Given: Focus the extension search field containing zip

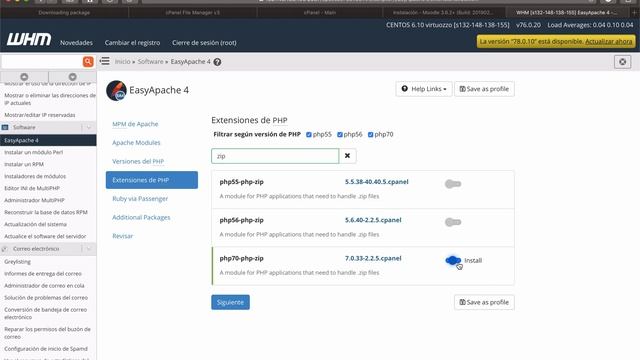Looking at the screenshot, I should click(x=275, y=156).
